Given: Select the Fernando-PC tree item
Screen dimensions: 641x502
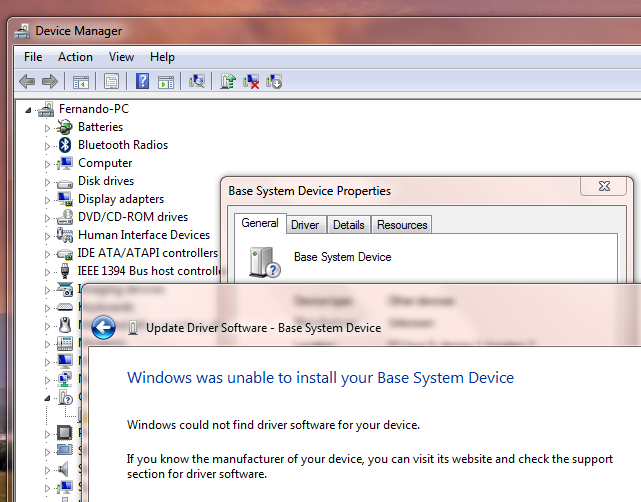Looking at the screenshot, I should pyautogui.click(x=94, y=109).
